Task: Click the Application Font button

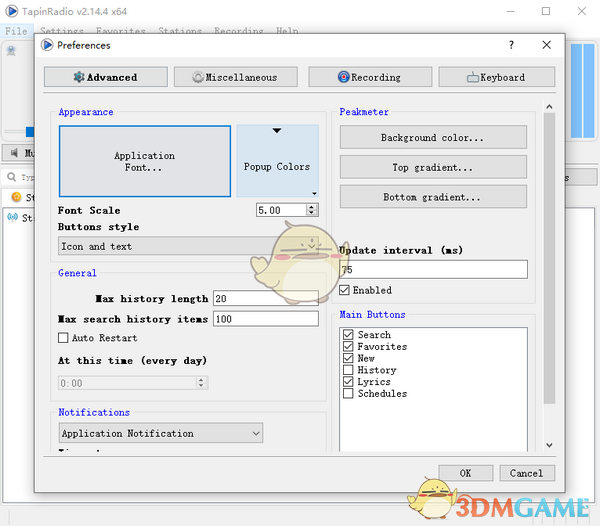Action: click(145, 161)
